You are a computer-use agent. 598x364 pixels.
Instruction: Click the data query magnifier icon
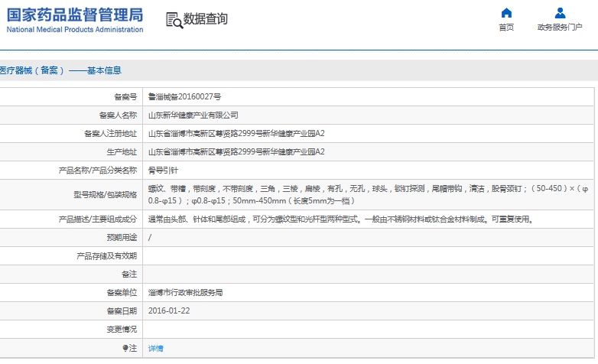coord(174,20)
